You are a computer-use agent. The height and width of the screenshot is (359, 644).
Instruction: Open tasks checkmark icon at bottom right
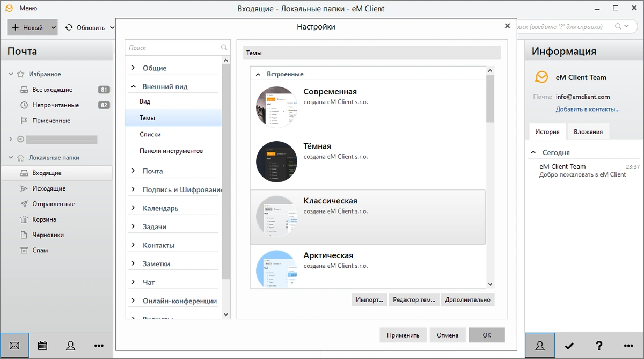tap(569, 346)
